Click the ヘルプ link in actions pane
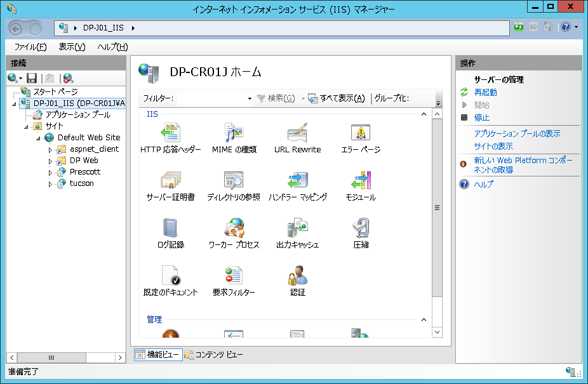 pos(483,184)
